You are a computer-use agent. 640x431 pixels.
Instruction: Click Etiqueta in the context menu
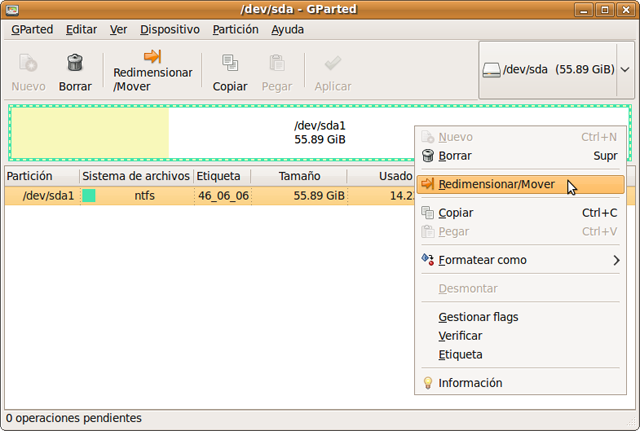click(x=460, y=355)
